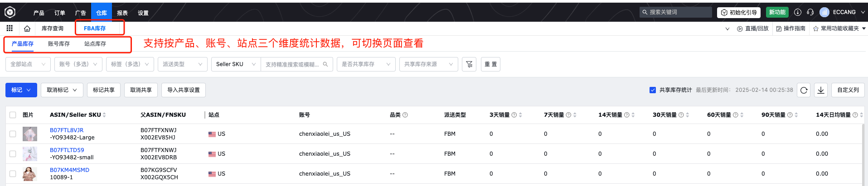Screen dimensions: 868x186
Task: Click 自定义列 button
Action: click(848, 90)
